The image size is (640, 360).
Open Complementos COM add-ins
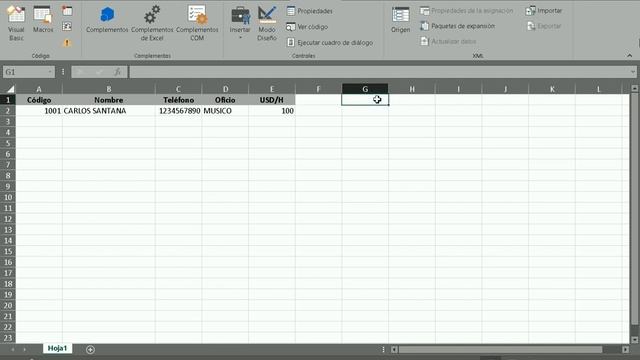point(197,23)
